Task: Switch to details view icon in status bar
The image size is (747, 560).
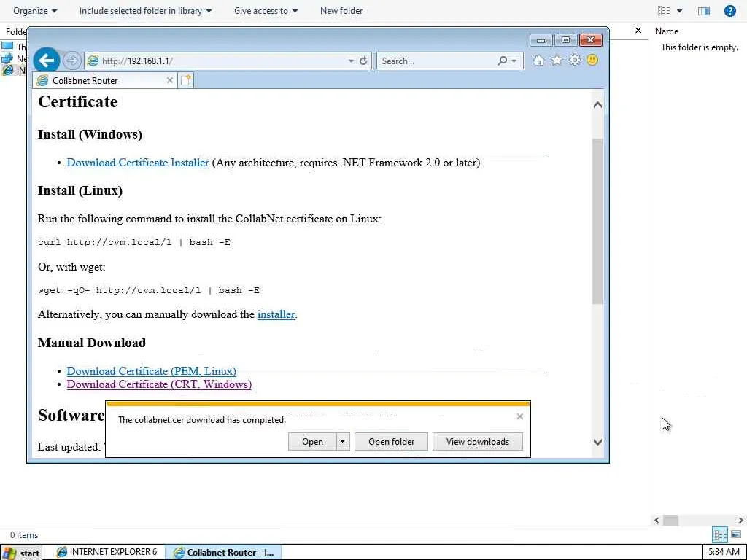Action: (720, 534)
